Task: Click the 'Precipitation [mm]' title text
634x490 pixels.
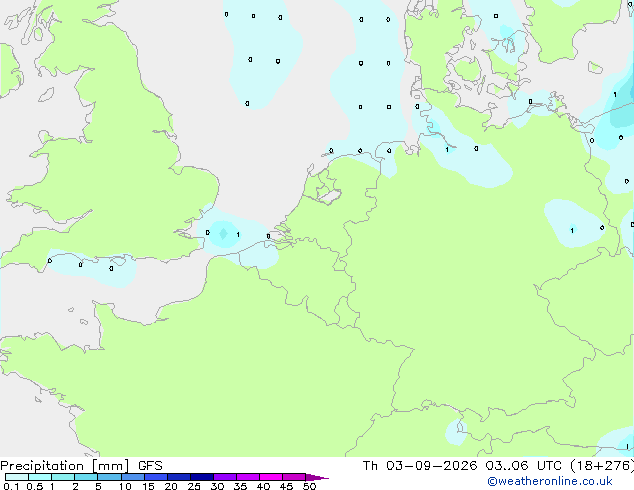Action: pos(65,466)
